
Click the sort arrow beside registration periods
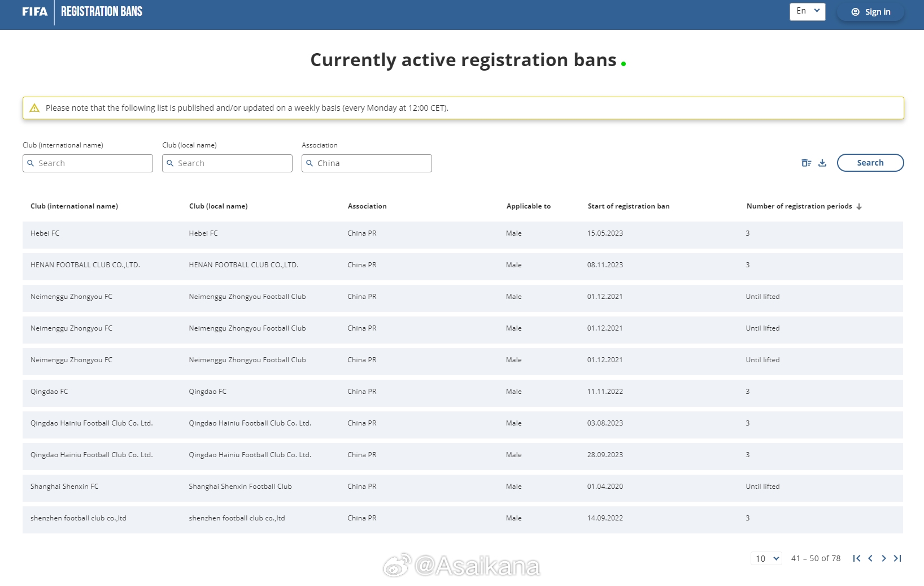click(x=859, y=207)
